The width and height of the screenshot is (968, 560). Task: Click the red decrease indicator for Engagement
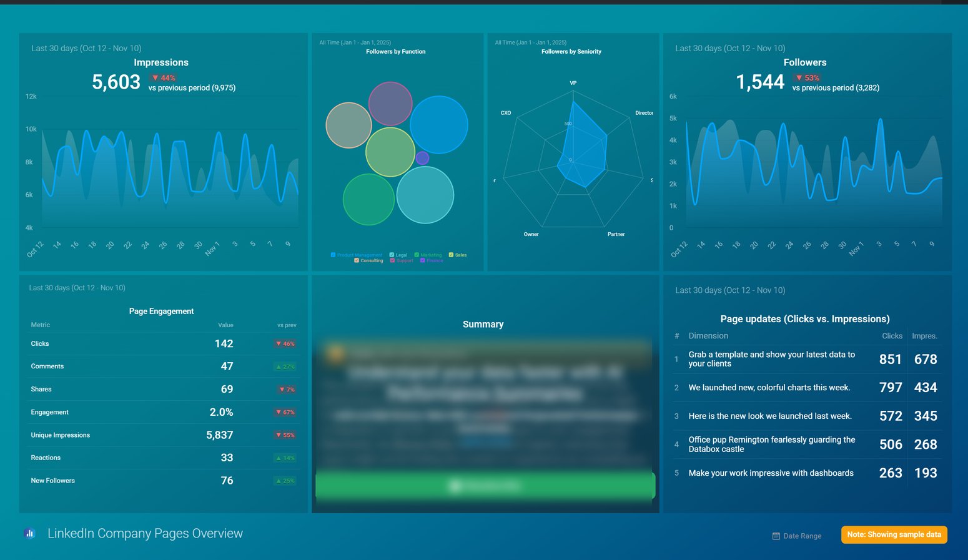click(285, 412)
